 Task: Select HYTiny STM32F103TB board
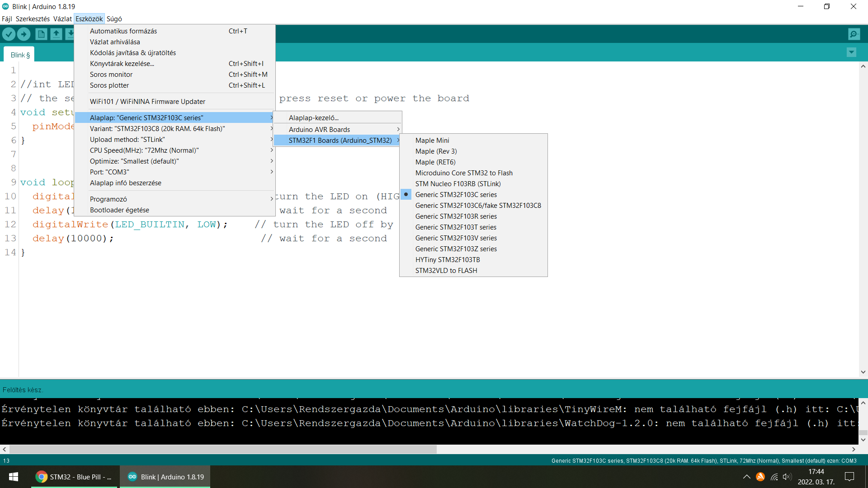click(473, 260)
